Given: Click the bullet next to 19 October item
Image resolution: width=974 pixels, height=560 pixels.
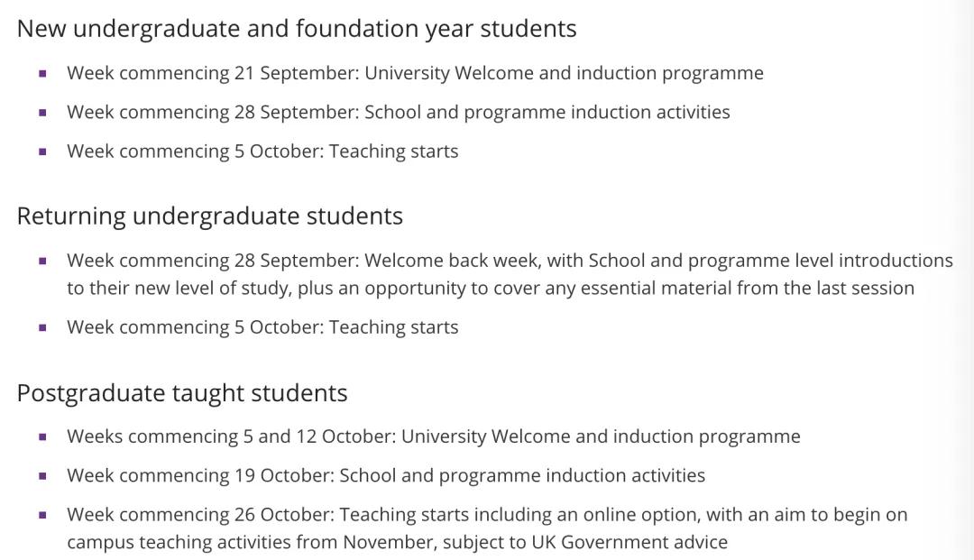Looking at the screenshot, I should (42, 476).
